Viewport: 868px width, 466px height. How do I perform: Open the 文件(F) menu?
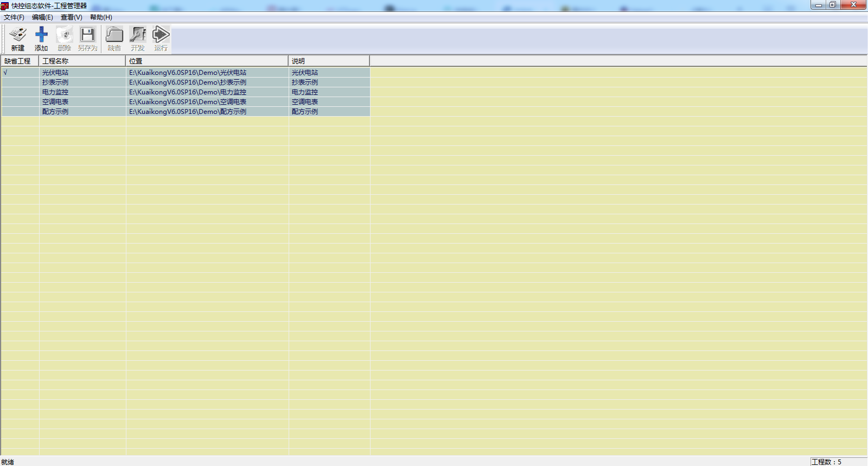[14, 17]
